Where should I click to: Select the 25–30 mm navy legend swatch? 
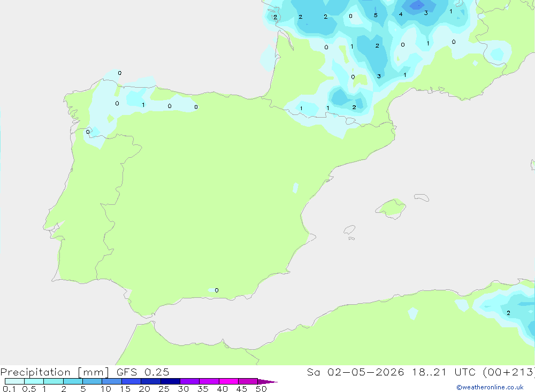point(170,381)
